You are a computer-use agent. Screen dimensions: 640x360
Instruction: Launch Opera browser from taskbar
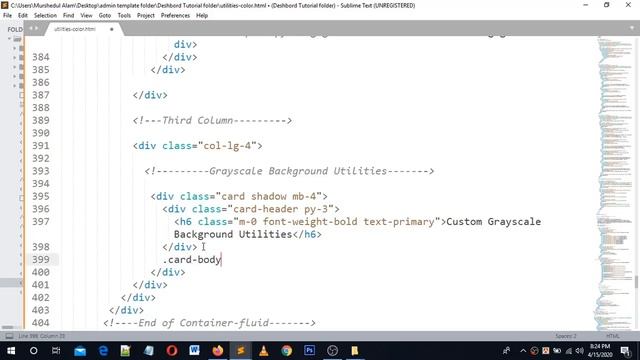(172, 351)
